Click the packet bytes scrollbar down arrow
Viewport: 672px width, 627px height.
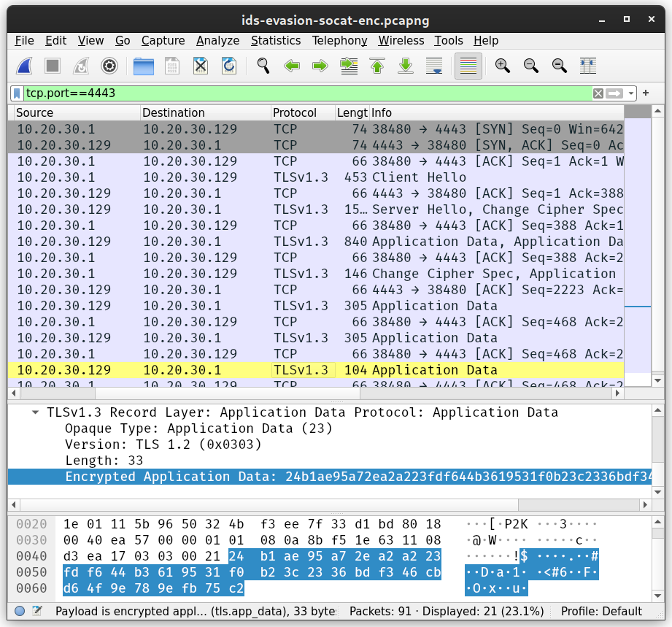[658, 596]
